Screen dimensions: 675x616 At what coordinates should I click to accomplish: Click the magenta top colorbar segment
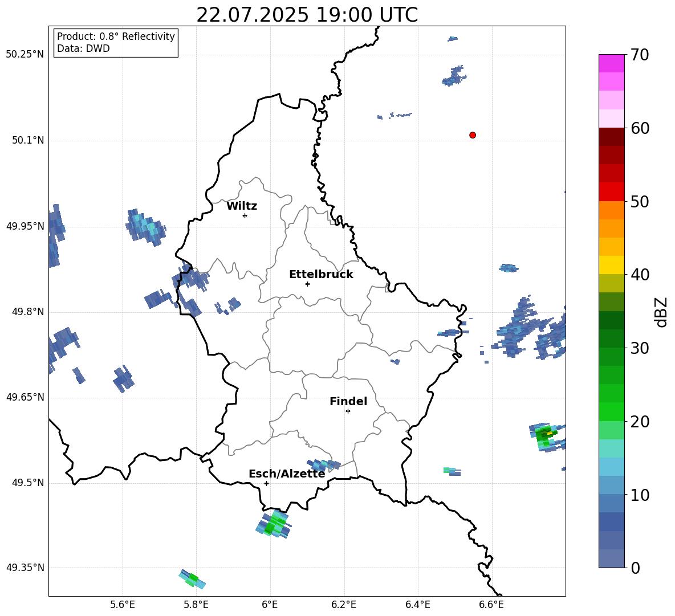point(612,63)
